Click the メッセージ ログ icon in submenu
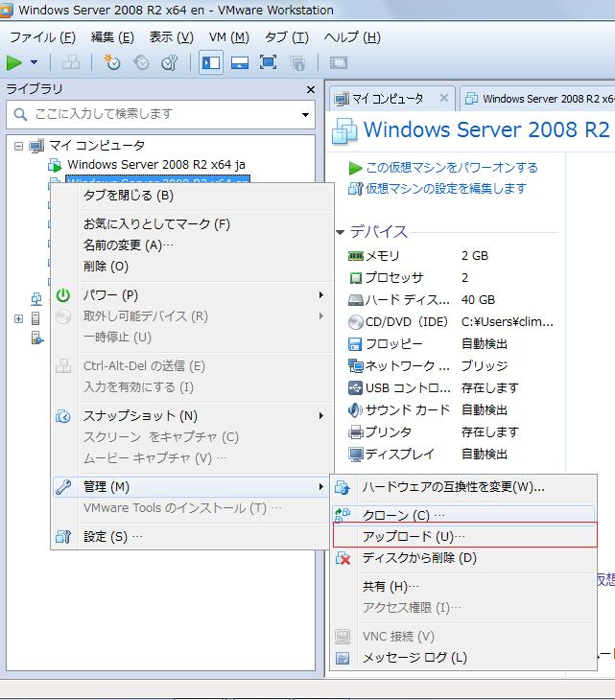 343,658
